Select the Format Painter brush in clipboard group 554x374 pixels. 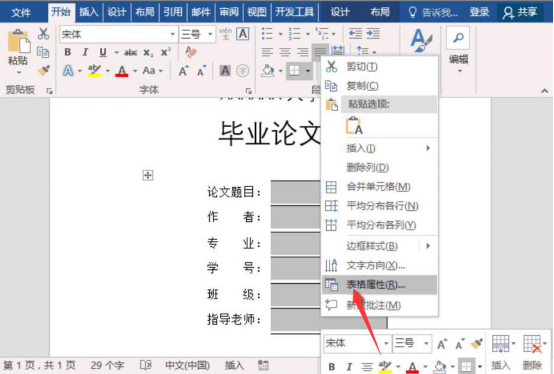44,71
